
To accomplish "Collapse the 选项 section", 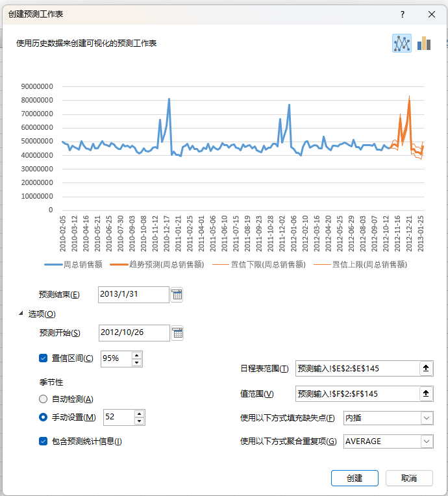I will tap(21, 314).
